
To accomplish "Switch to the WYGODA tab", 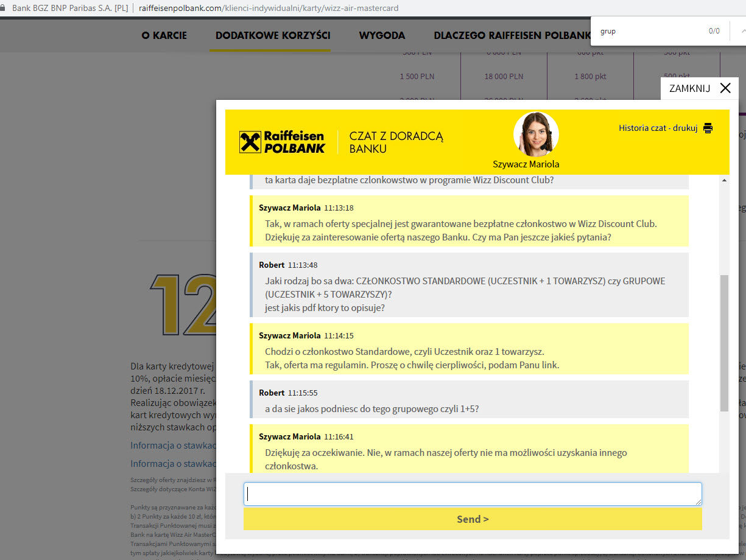I will coord(382,35).
